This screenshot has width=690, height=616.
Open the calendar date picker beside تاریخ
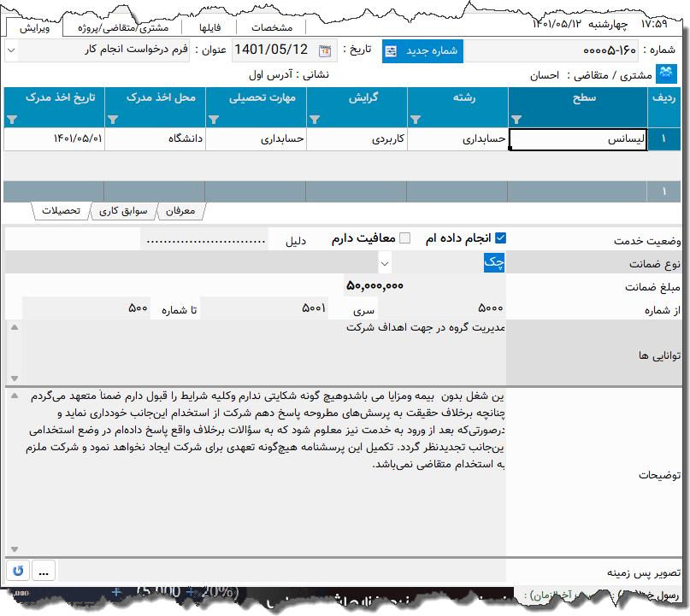(323, 51)
